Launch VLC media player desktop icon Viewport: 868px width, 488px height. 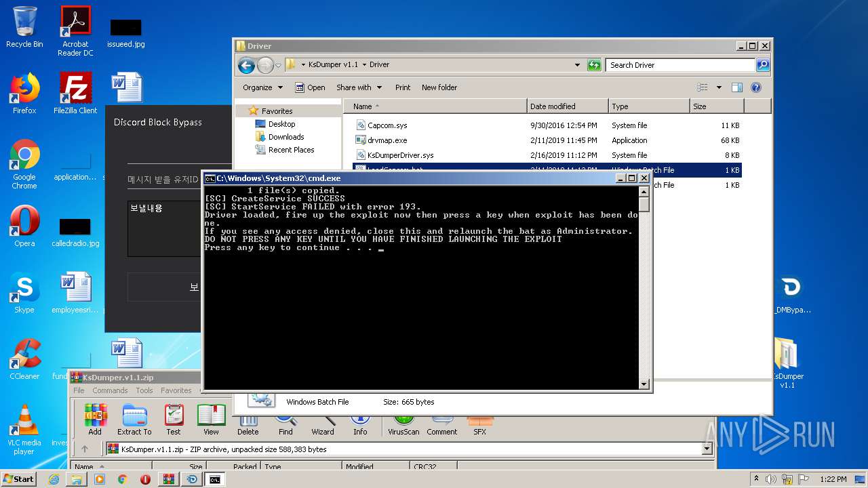(24, 430)
